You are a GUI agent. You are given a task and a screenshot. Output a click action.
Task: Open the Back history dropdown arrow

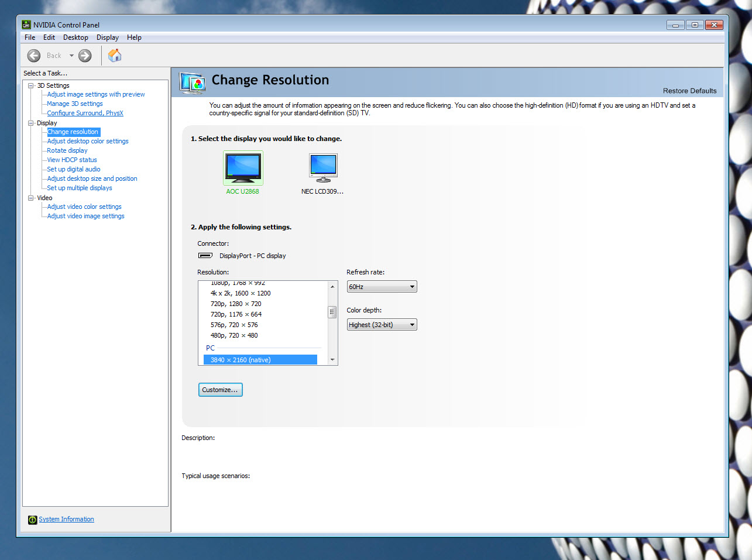click(71, 56)
